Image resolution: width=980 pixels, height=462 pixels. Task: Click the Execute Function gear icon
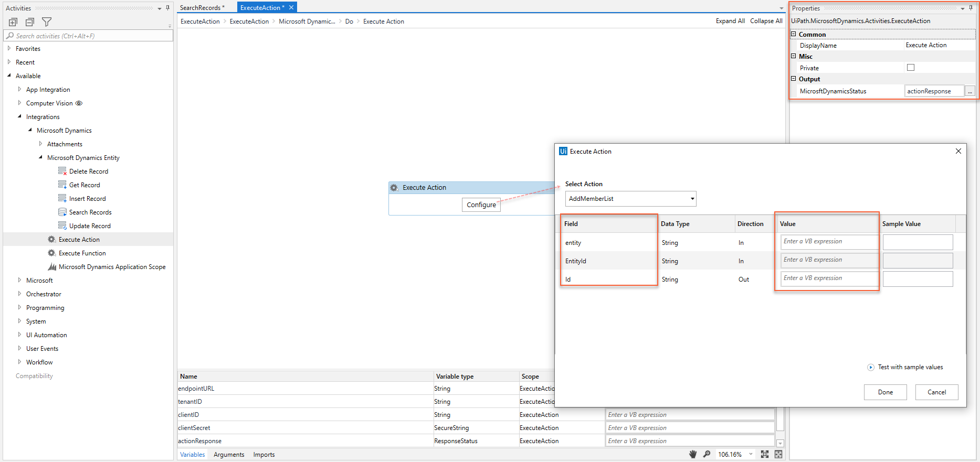pyautogui.click(x=51, y=253)
